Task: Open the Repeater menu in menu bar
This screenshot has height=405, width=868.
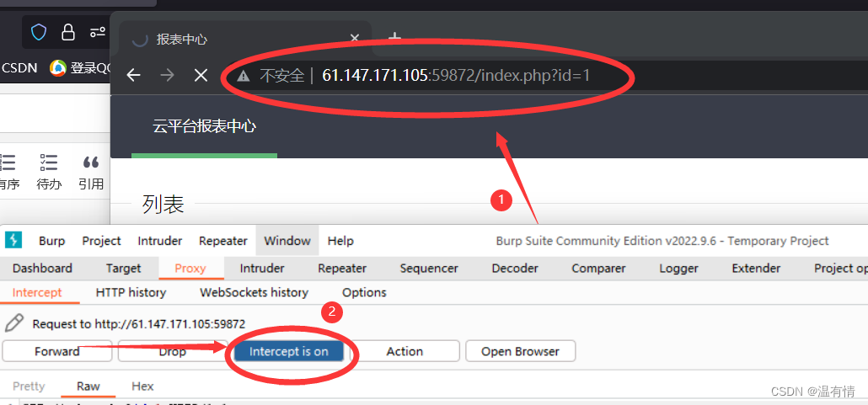Action: coord(223,241)
